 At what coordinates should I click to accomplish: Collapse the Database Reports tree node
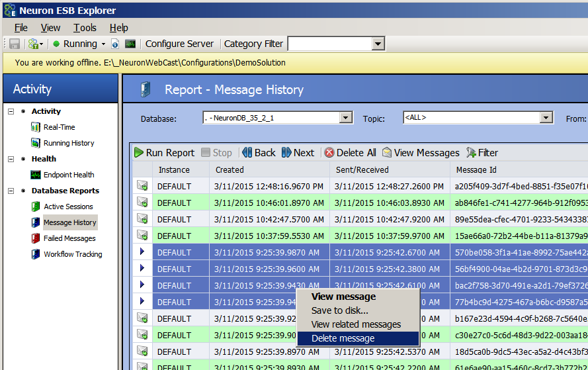click(x=11, y=191)
